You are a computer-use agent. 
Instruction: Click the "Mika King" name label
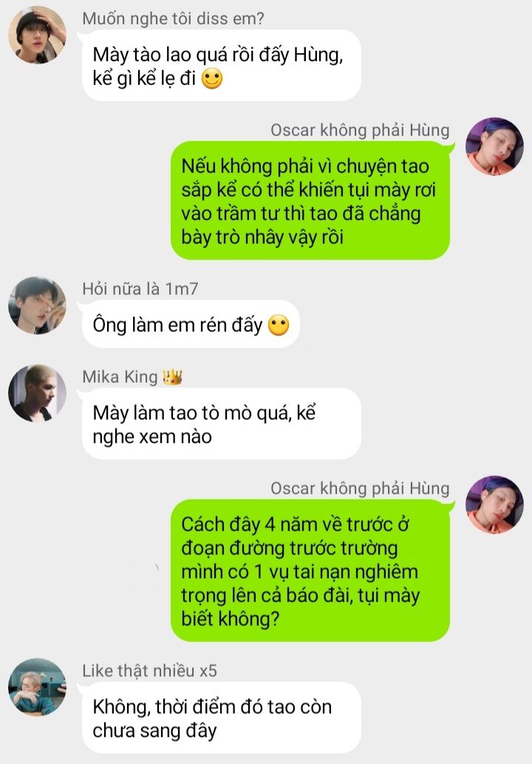point(120,377)
